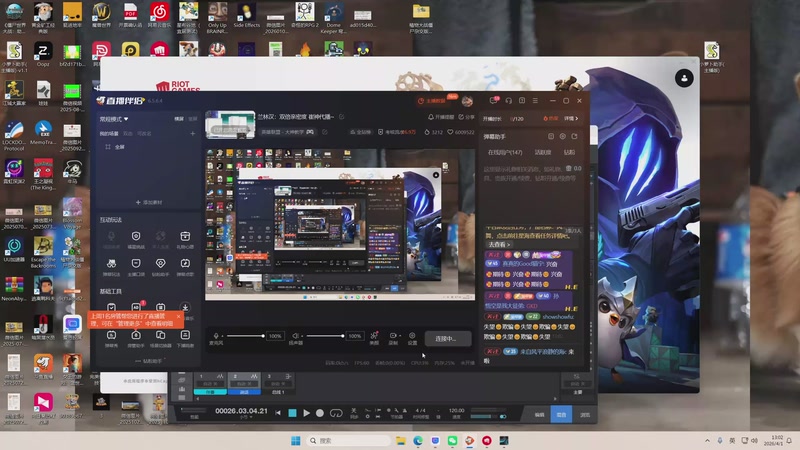Adjust the speaker volume slider

(x=324, y=336)
